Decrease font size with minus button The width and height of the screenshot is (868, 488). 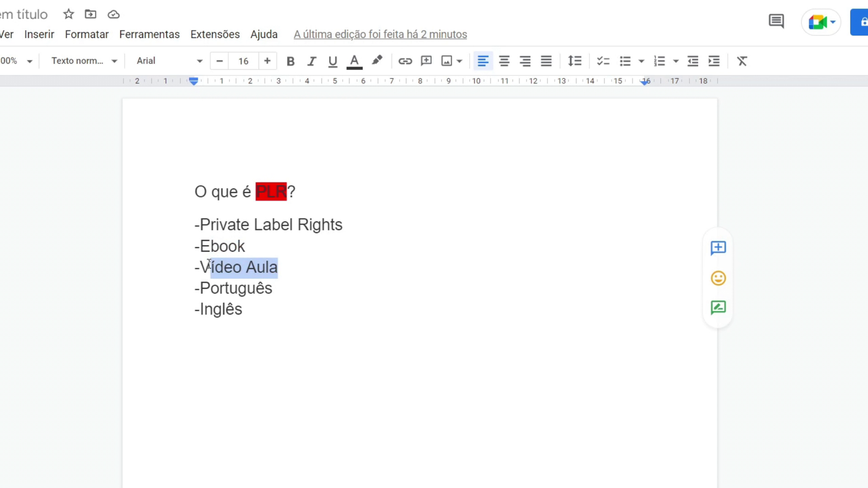click(219, 61)
